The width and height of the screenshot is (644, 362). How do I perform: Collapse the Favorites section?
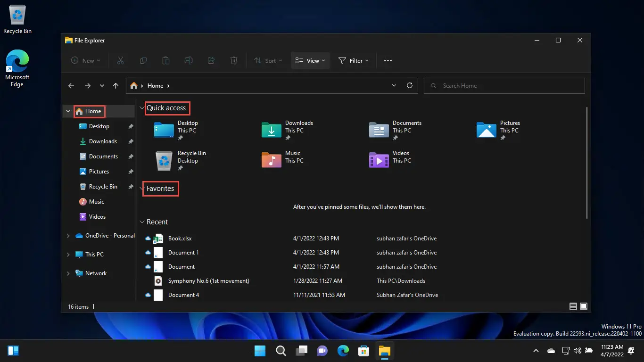coord(142,189)
